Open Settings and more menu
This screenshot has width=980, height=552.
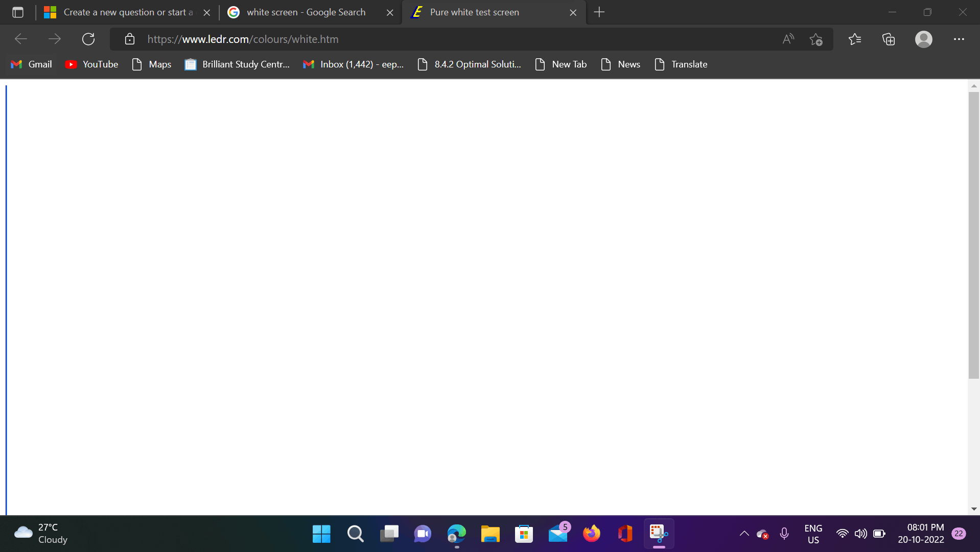[959, 39]
